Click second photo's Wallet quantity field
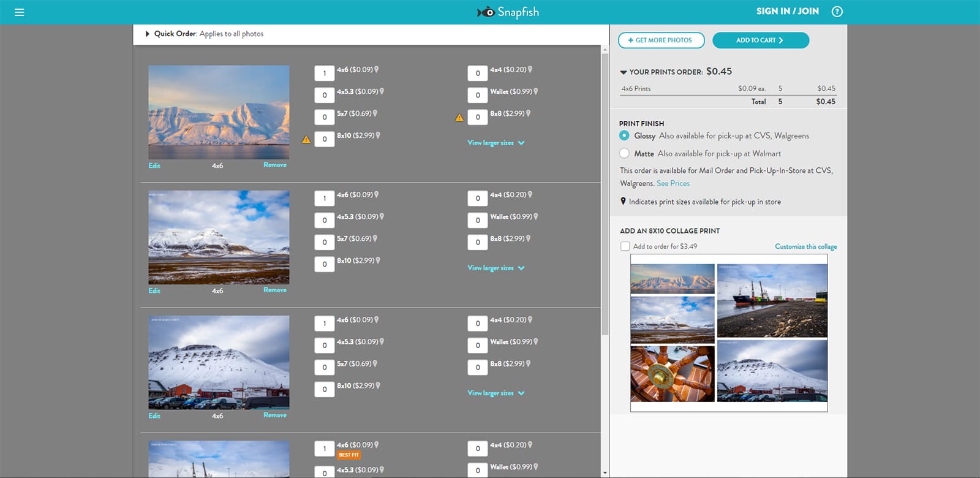The height and width of the screenshot is (478, 980). [478, 220]
